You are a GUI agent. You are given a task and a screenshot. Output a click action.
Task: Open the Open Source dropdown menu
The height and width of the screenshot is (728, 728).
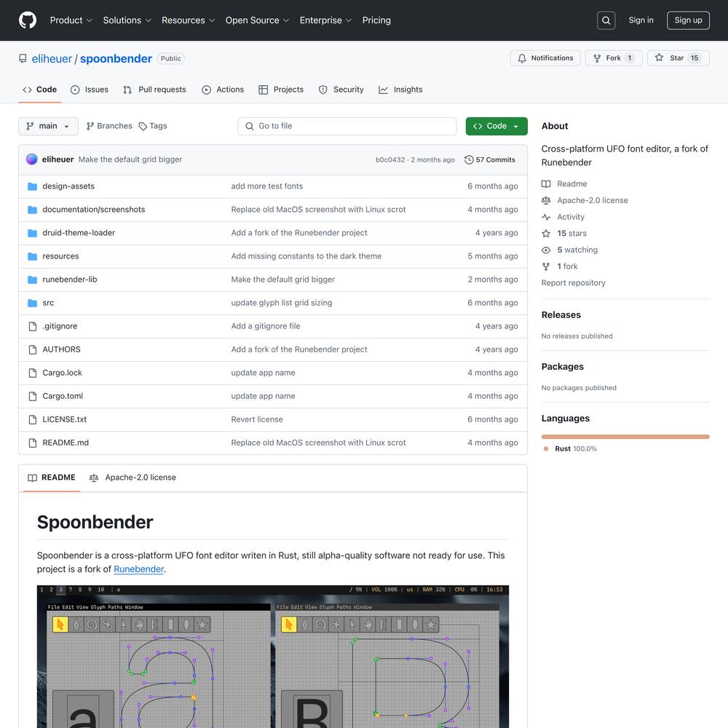(x=257, y=20)
